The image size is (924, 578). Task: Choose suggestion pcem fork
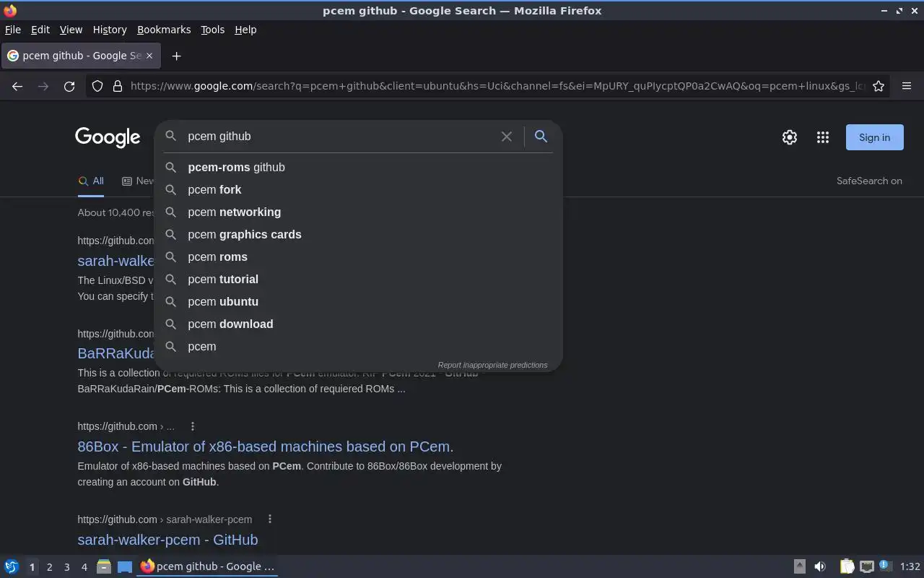[x=358, y=189]
